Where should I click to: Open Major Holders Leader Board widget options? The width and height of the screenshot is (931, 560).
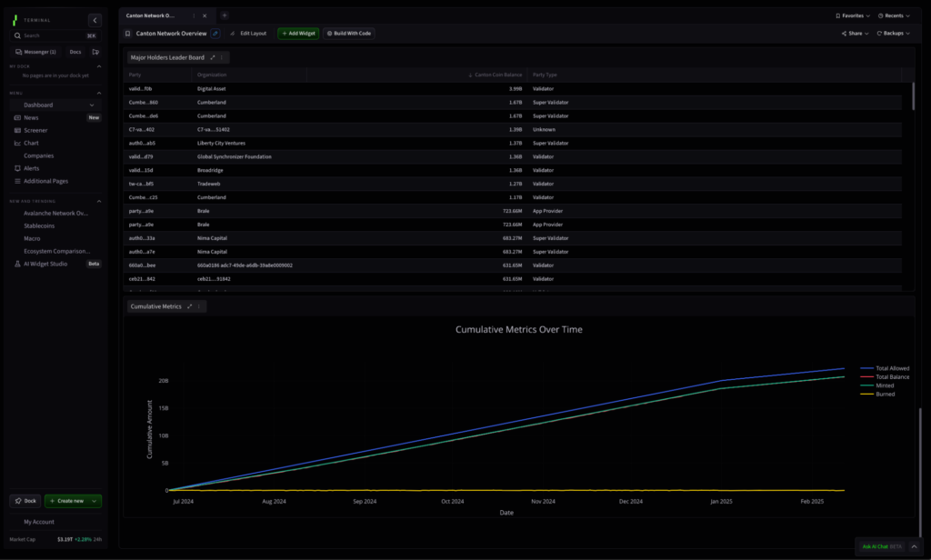222,57
